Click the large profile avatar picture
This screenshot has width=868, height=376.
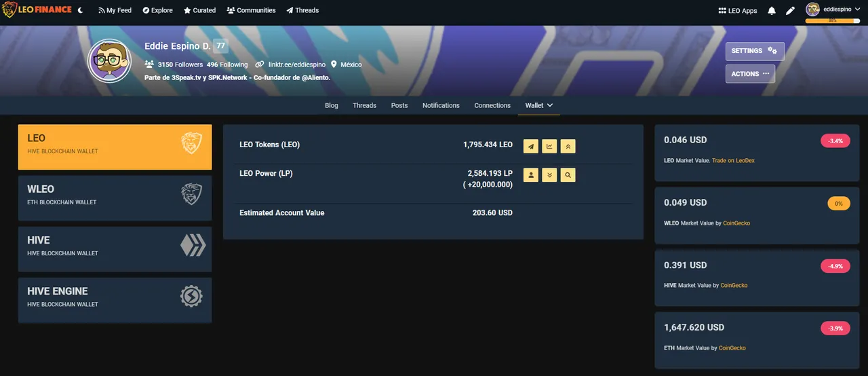109,60
